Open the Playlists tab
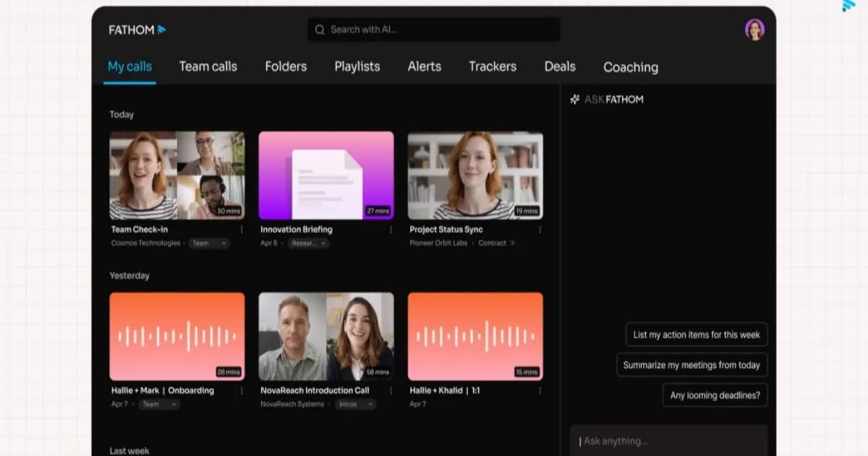This screenshot has height=456, width=868. click(x=357, y=67)
